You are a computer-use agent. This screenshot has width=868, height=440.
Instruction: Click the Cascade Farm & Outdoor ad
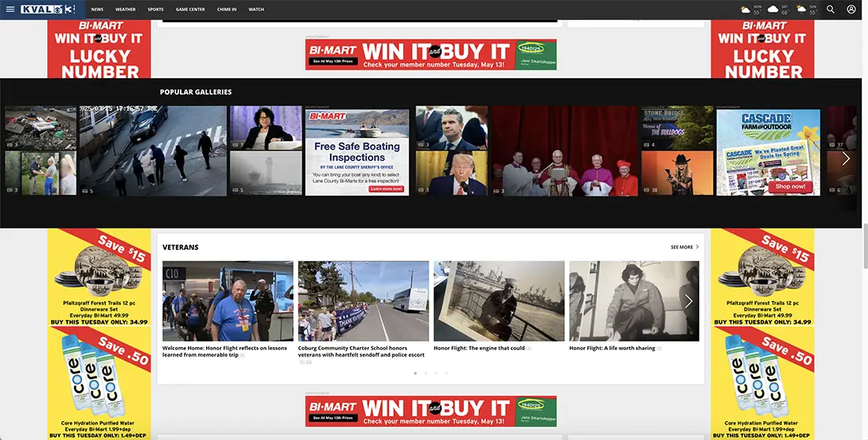point(769,152)
